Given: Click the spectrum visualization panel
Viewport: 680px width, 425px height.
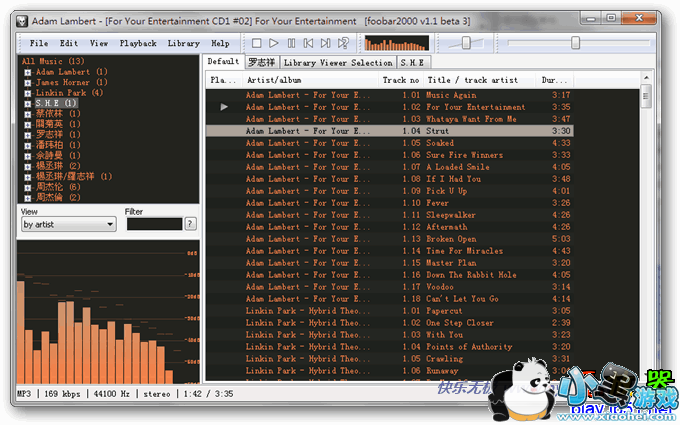Looking at the screenshot, I should (x=108, y=312).
